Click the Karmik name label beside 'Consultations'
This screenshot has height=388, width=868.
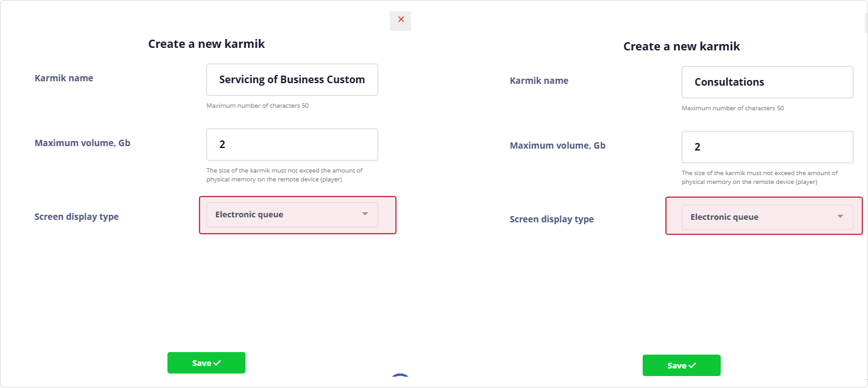(x=539, y=81)
